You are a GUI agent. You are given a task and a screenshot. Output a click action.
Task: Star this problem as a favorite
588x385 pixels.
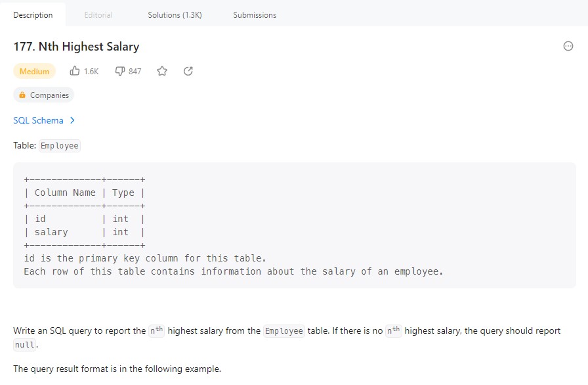[162, 71]
